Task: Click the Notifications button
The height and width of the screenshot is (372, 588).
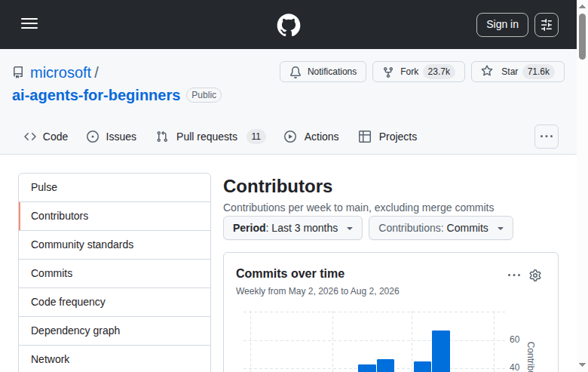Action: [323, 72]
